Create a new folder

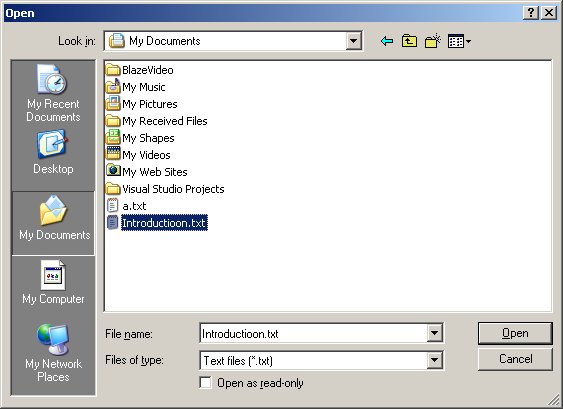tap(432, 41)
